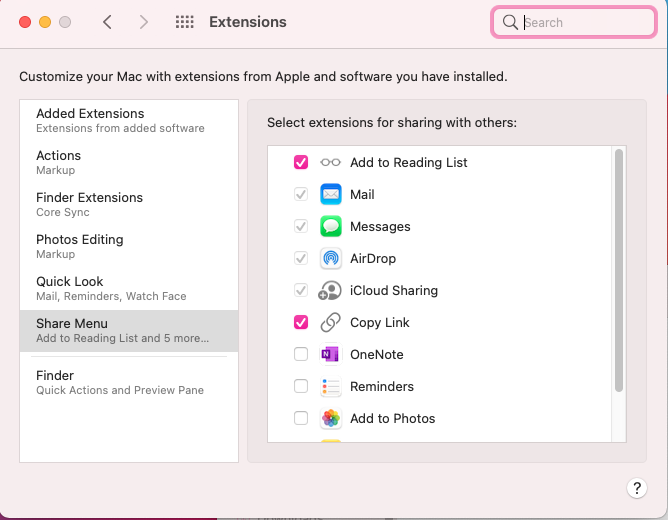Click the AirDrop icon in list

(x=331, y=258)
